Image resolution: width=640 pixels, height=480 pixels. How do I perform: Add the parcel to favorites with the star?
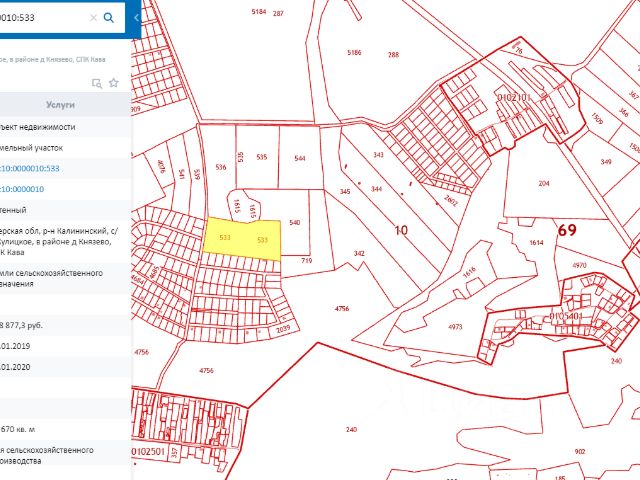[x=113, y=83]
